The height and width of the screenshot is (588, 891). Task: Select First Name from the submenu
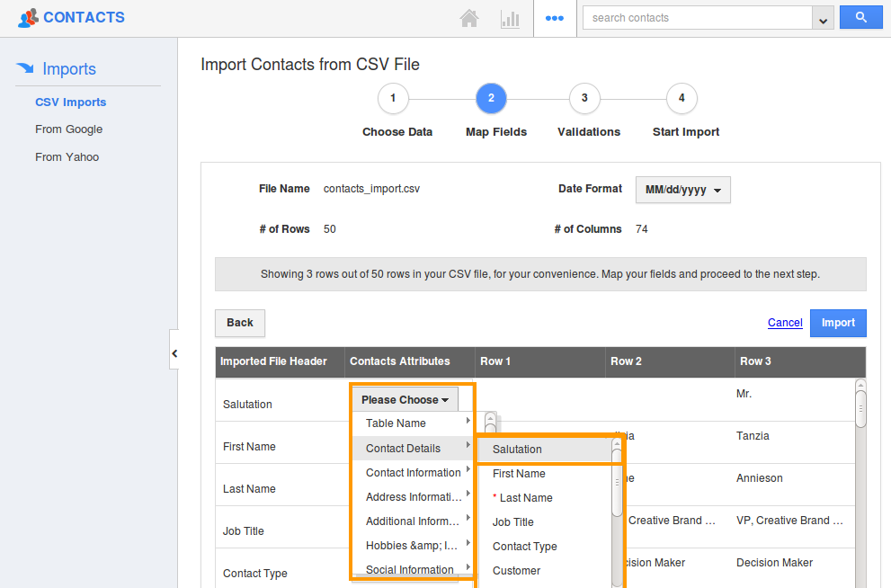545,474
